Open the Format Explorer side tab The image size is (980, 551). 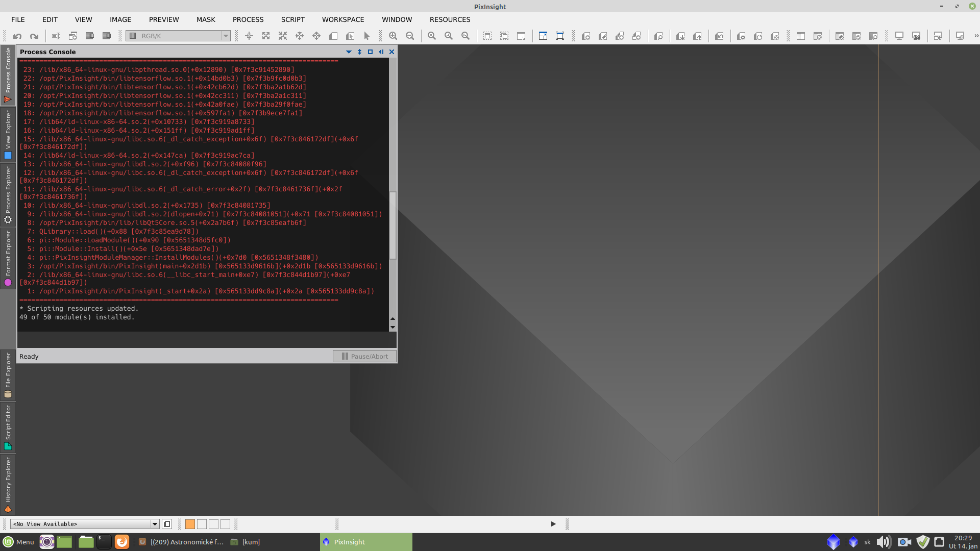(8, 258)
